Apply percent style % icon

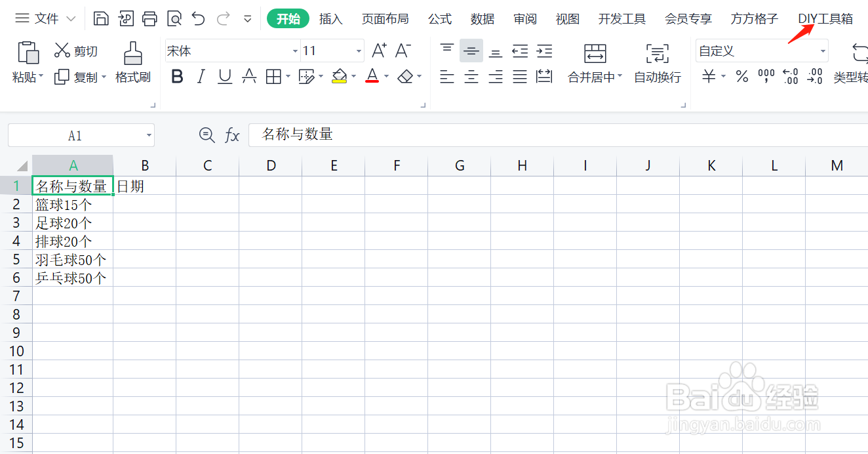[742, 77]
